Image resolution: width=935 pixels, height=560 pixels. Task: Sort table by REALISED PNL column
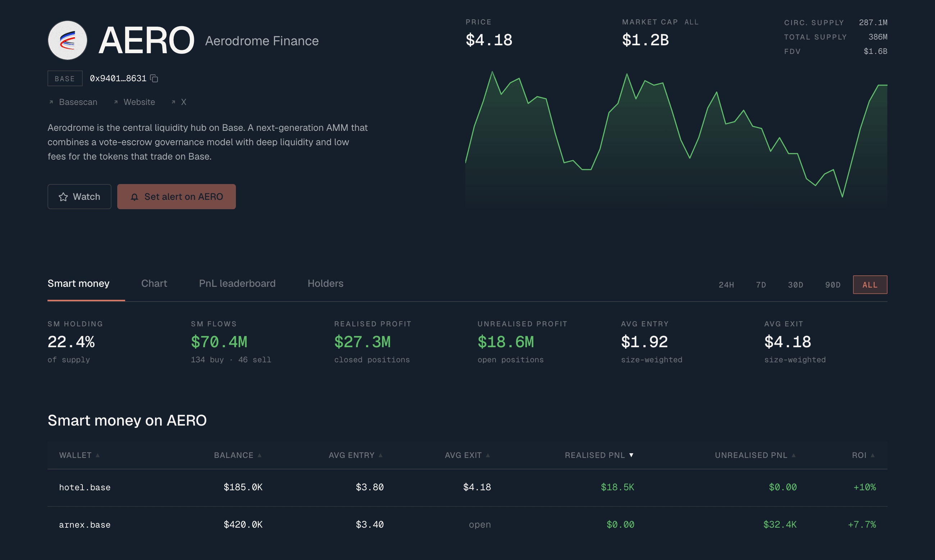click(x=599, y=455)
